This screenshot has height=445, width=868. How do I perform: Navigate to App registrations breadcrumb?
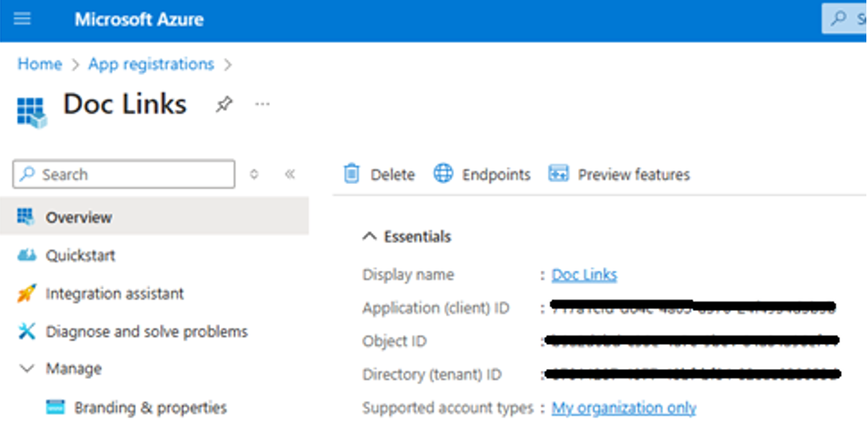pos(151,64)
